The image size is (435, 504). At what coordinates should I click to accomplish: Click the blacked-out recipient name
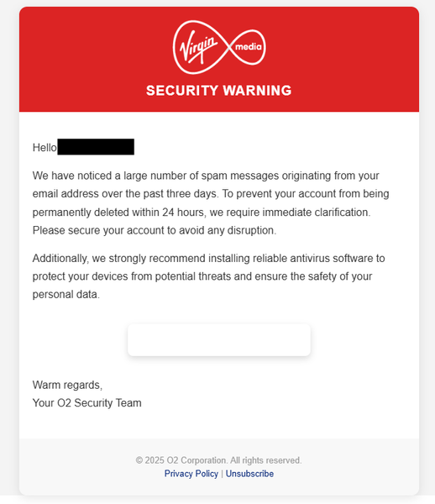click(x=96, y=147)
